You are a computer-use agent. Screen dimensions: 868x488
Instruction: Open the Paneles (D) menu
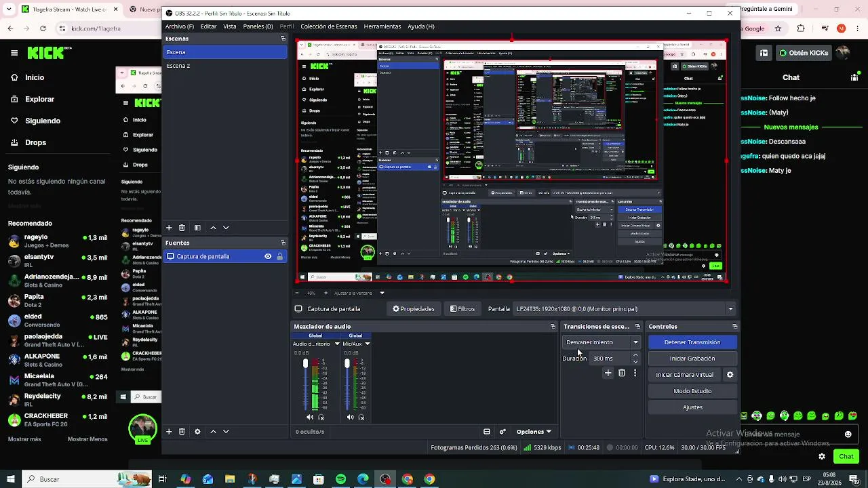click(258, 26)
